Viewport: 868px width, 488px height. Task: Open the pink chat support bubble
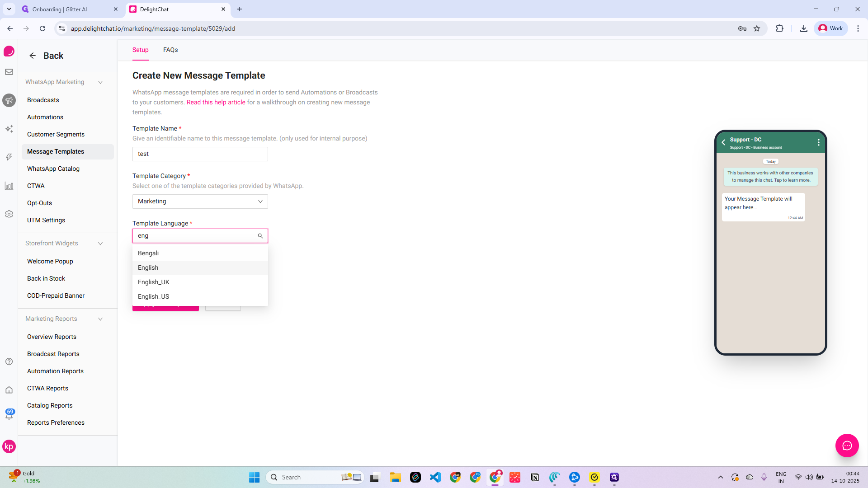click(x=847, y=446)
